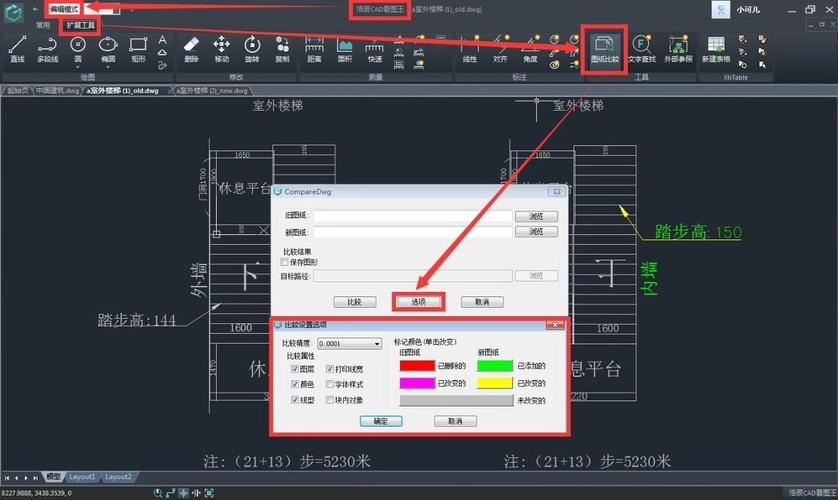Click the 比较 button in CompareDwg

click(x=354, y=302)
